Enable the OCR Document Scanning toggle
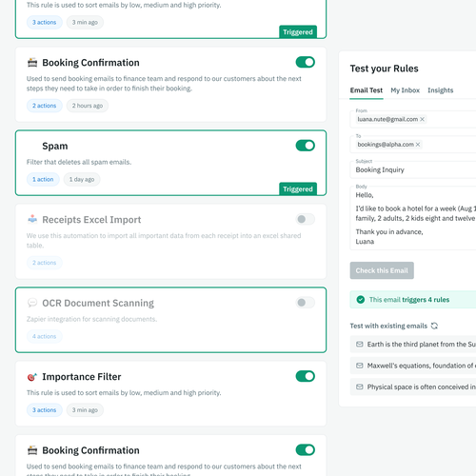 click(306, 303)
